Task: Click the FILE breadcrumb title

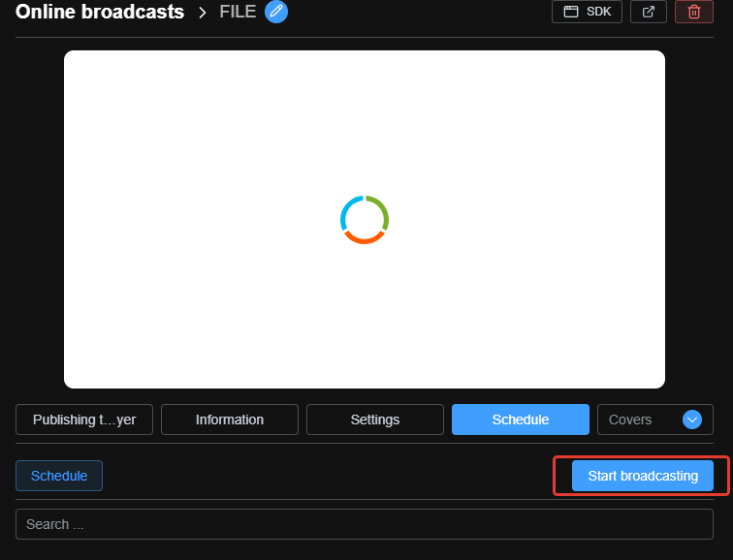Action: pos(238,12)
